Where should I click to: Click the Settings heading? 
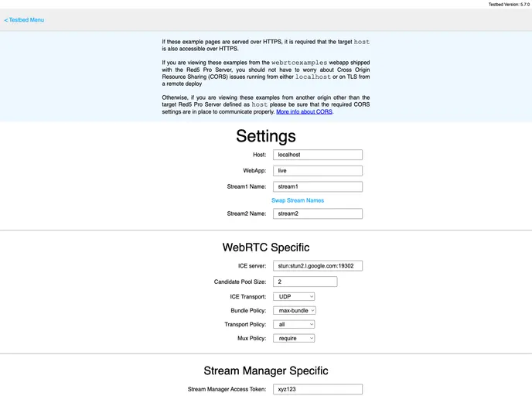[266, 136]
